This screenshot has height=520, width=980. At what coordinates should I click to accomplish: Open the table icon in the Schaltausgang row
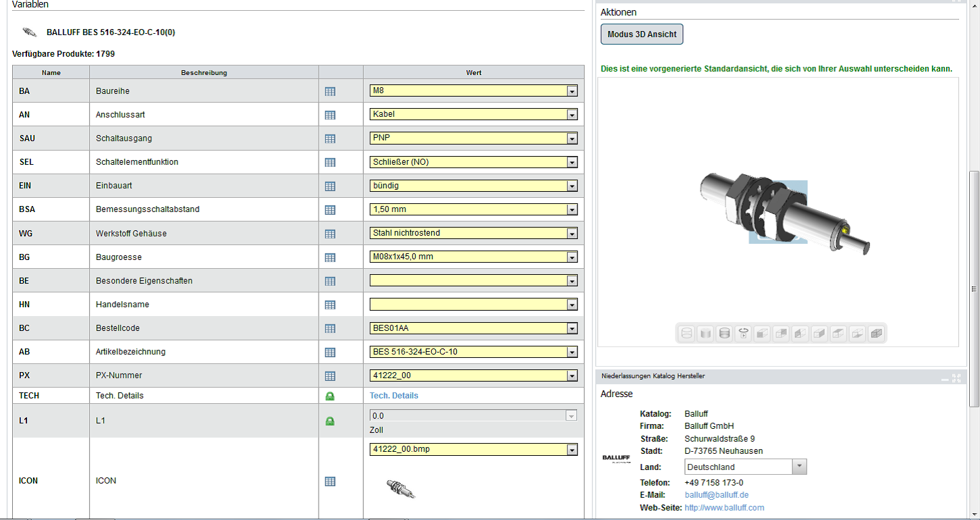pos(330,138)
